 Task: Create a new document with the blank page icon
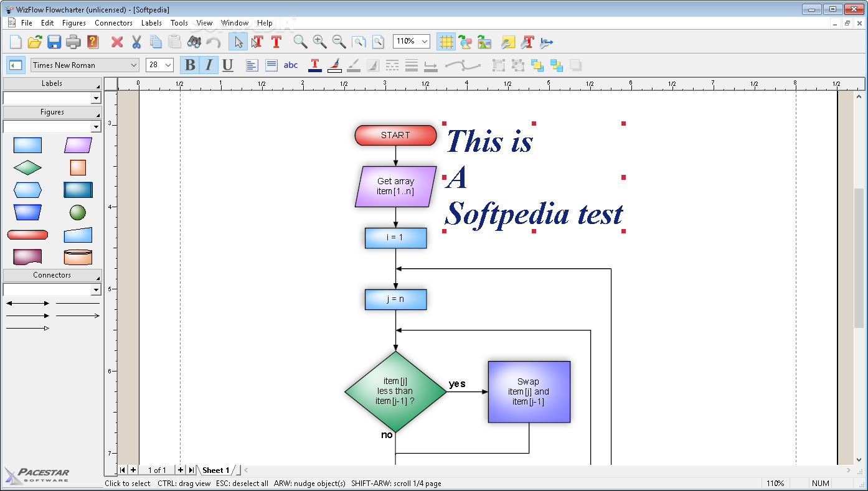click(16, 42)
